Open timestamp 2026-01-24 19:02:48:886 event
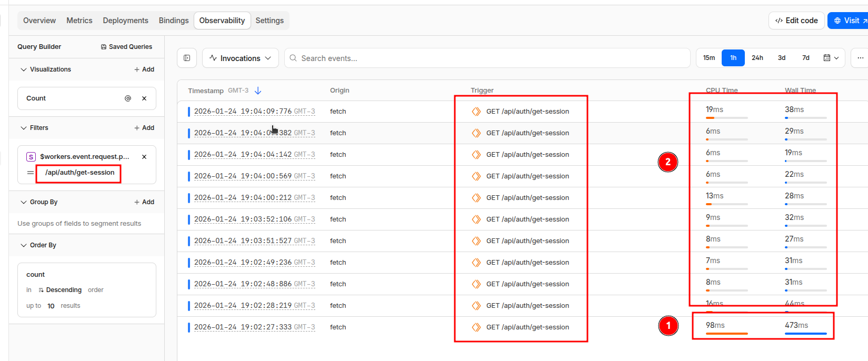 coord(255,284)
